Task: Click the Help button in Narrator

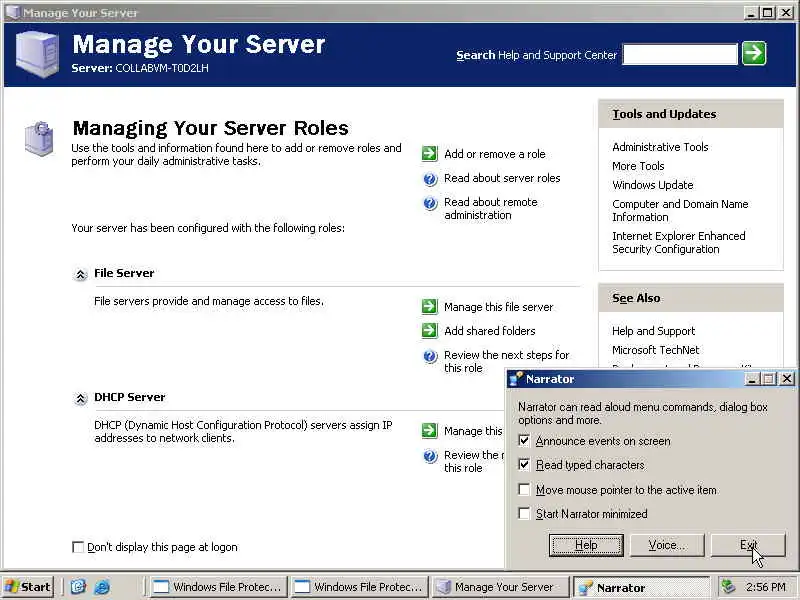Action: 586,545
